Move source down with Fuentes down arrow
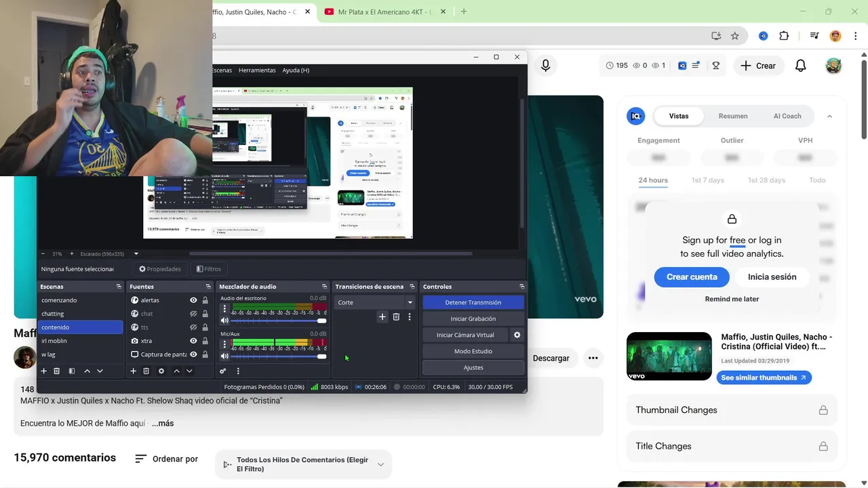 coord(189,371)
